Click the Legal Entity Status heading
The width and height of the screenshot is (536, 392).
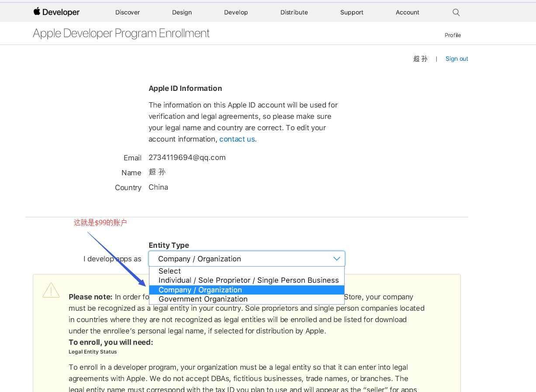click(x=93, y=352)
